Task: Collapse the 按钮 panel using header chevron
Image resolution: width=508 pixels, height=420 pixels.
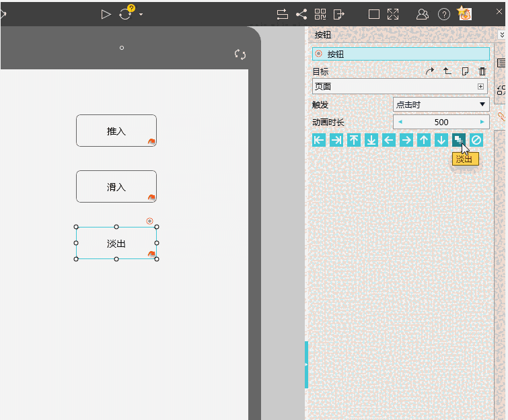Action: [x=501, y=35]
